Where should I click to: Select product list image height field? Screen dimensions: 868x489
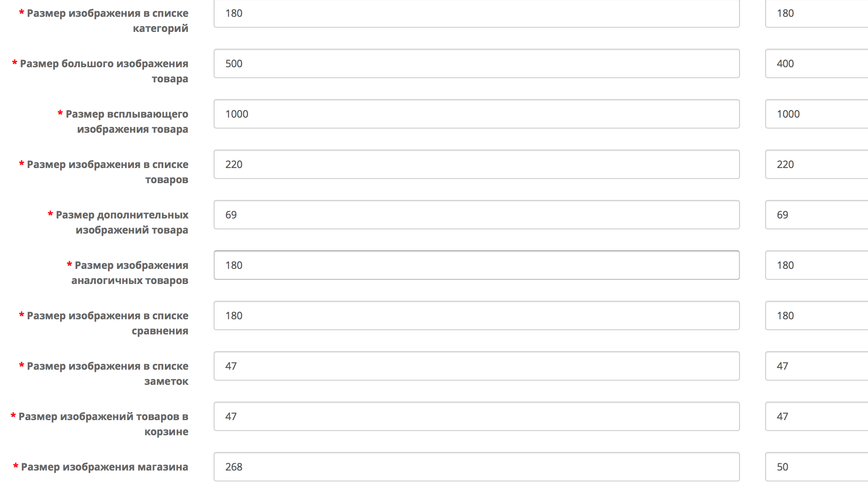pos(816,164)
